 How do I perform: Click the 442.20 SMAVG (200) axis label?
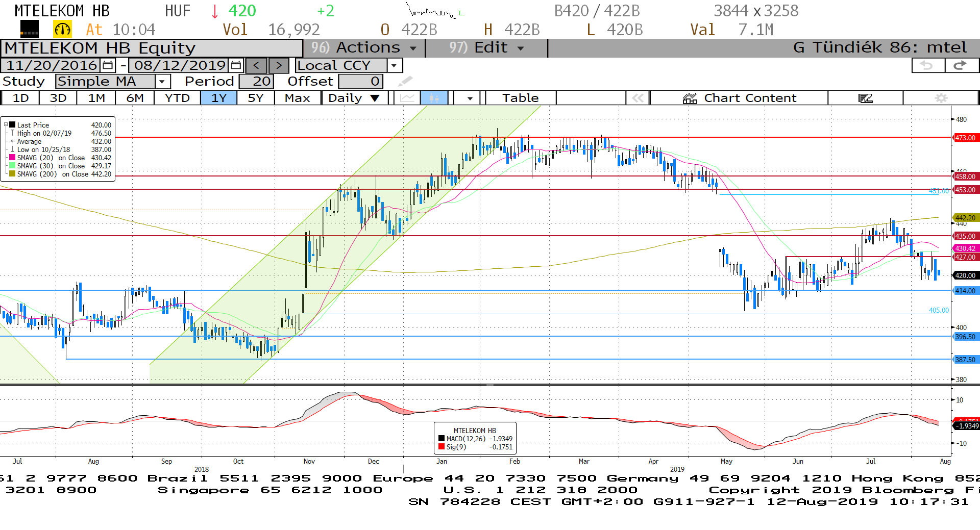pyautogui.click(x=965, y=218)
